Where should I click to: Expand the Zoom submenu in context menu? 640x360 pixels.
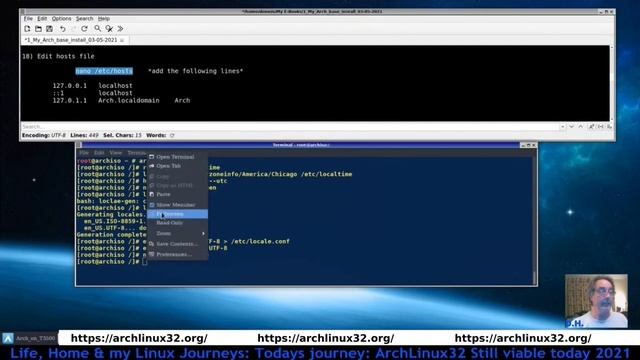pyautogui.click(x=178, y=233)
